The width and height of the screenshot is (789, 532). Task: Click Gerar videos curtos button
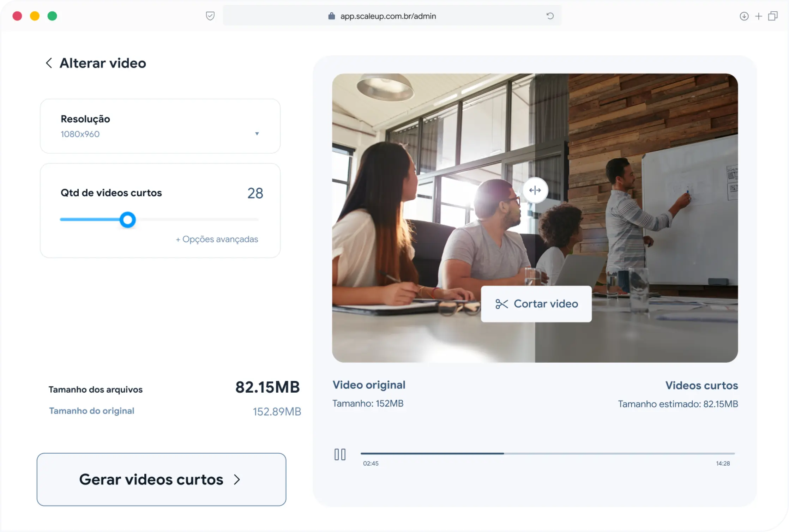(x=161, y=479)
